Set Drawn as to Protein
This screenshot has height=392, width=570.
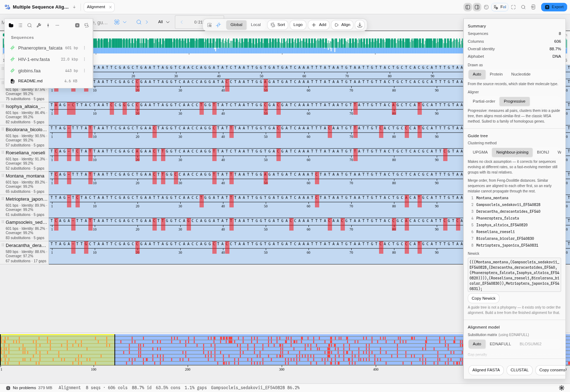tap(496, 74)
